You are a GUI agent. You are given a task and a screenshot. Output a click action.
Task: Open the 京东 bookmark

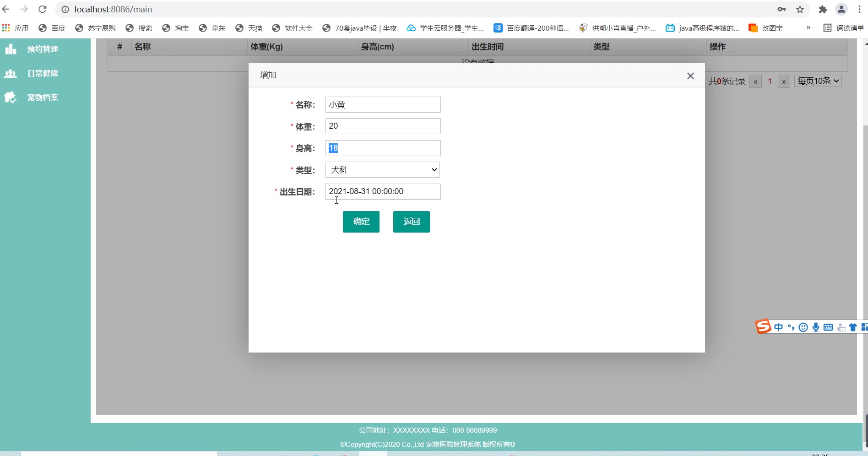[x=212, y=28]
